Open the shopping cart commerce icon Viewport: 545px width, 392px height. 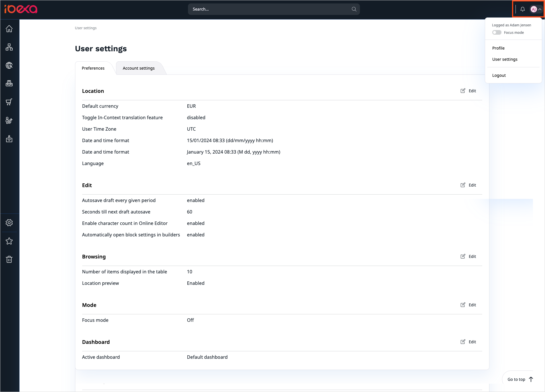(x=9, y=102)
